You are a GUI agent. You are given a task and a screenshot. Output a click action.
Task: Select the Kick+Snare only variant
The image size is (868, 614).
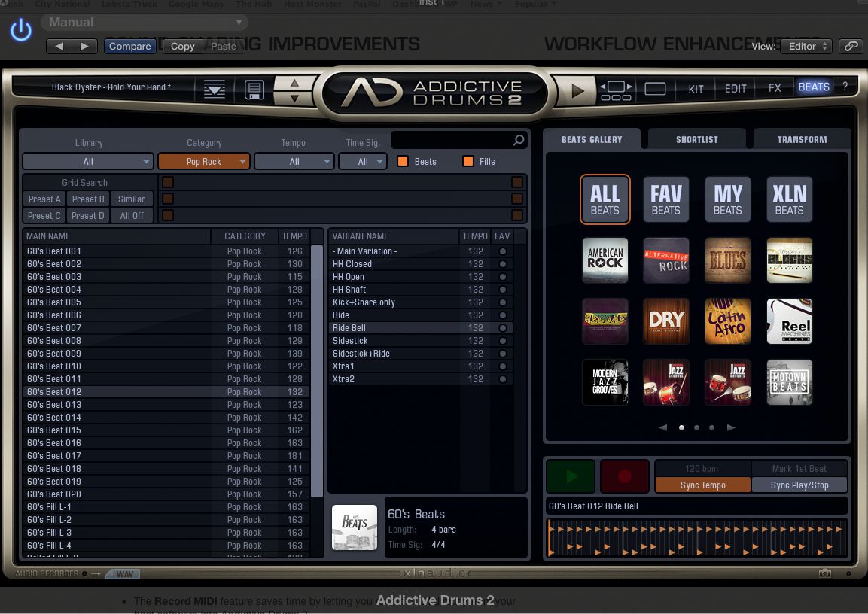(x=421, y=302)
